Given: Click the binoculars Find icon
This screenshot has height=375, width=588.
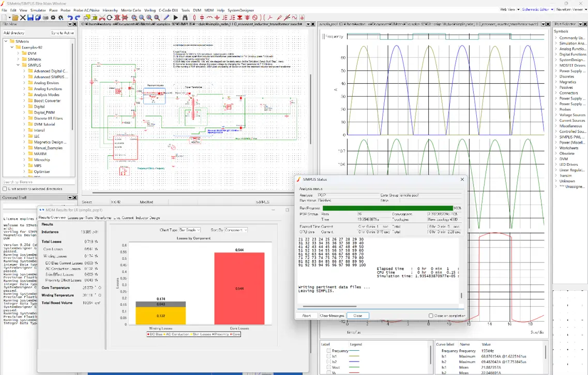Looking at the screenshot, I should point(185,18).
